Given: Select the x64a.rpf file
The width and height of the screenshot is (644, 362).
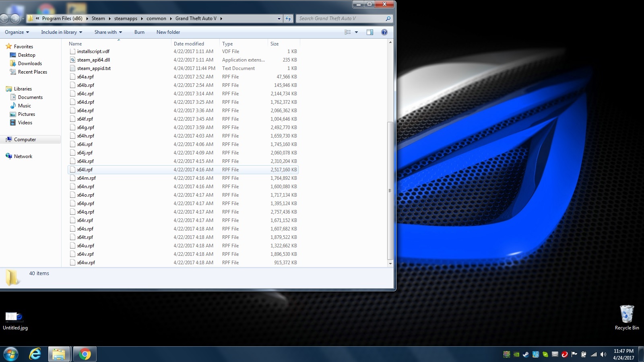Looking at the screenshot, I should [183, 77].
